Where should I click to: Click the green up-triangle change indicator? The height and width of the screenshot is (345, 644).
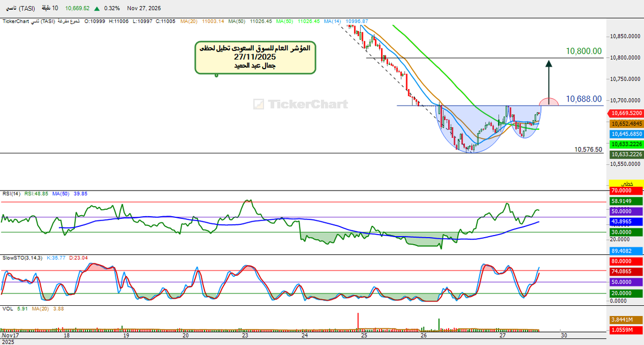tap(97, 9)
